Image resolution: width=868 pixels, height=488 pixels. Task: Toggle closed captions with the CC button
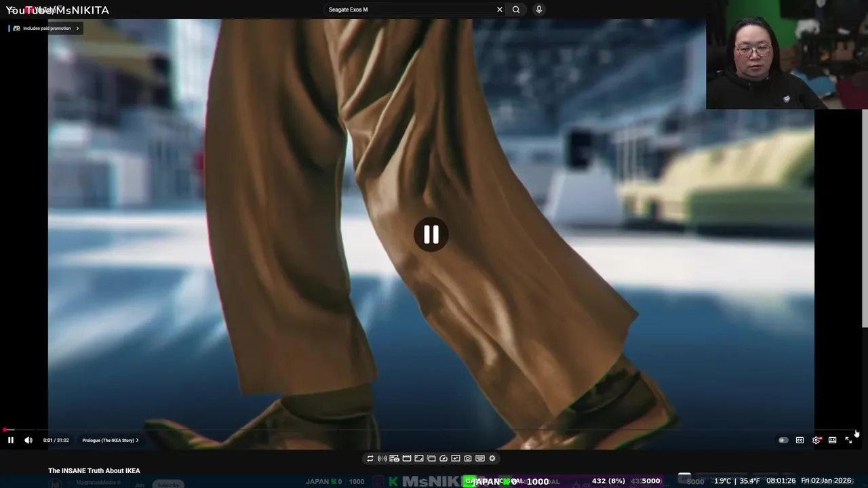[x=800, y=441]
